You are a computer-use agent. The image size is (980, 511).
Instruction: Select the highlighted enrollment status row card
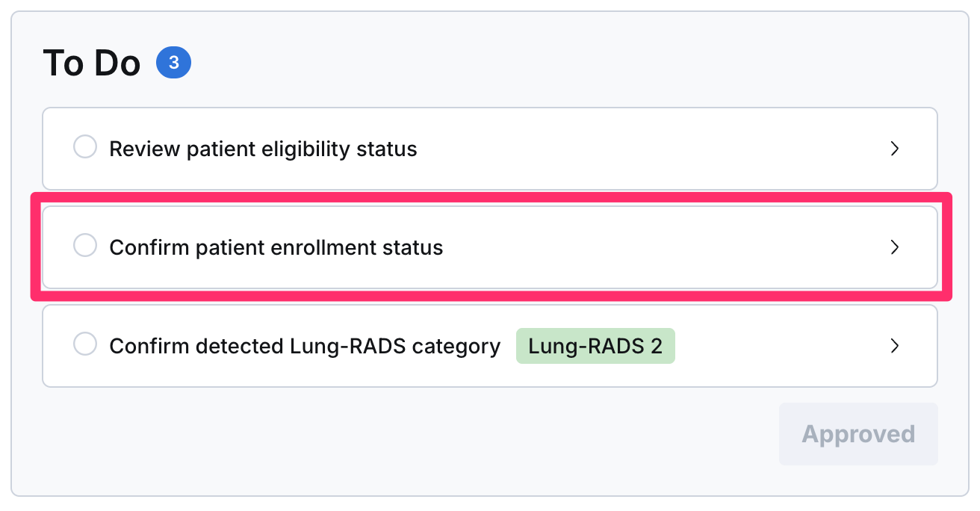(x=490, y=247)
